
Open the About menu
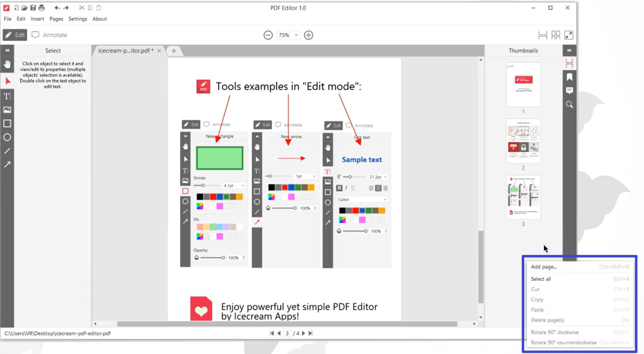pos(100,19)
